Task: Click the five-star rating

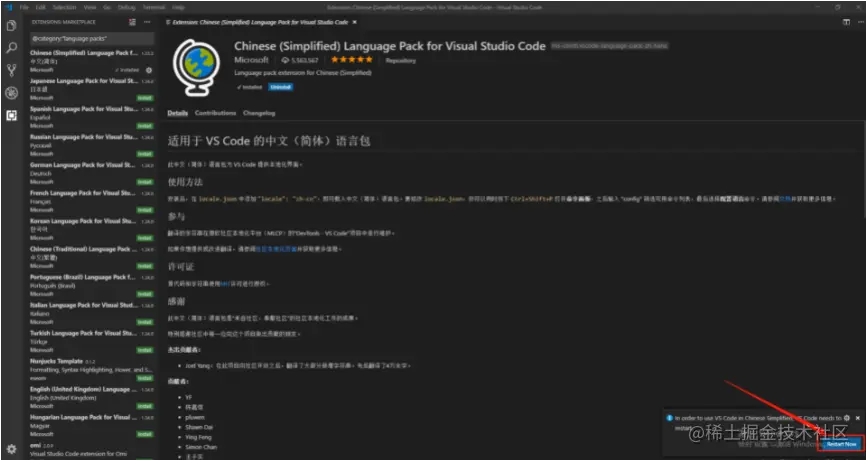Action: 352,60
